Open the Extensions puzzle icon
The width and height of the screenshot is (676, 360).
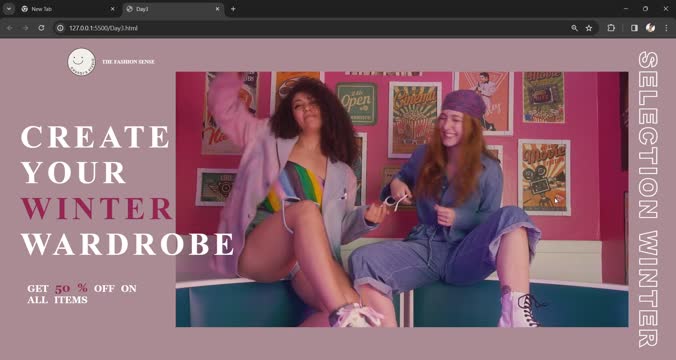[x=611, y=28]
